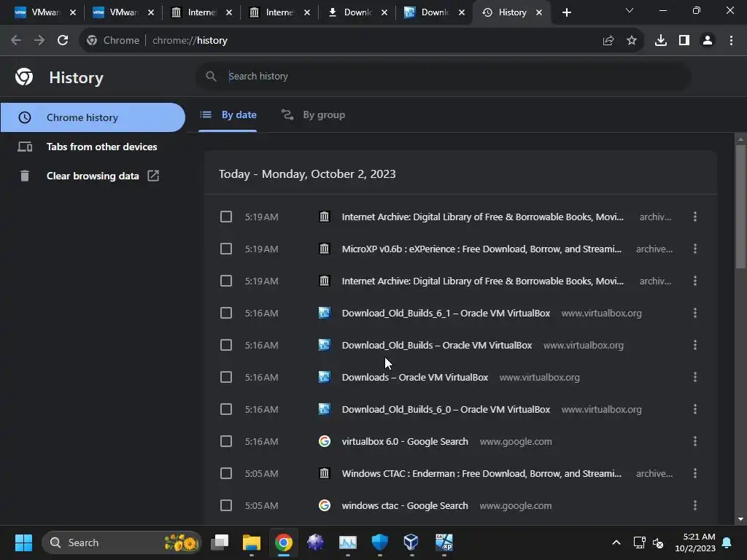The image size is (747, 560).
Task: Toggle the Chrome side panel
Action: click(x=684, y=41)
